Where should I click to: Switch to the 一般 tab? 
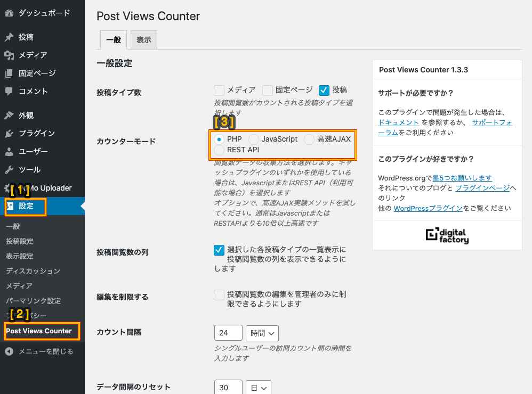(x=114, y=40)
